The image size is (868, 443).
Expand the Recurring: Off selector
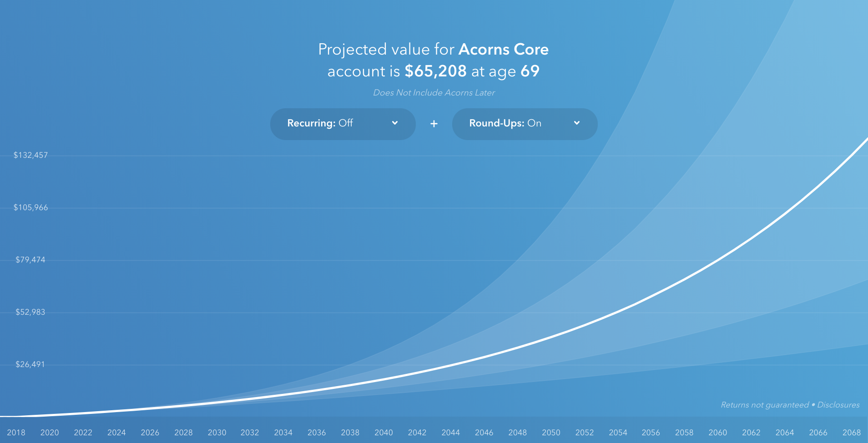[x=343, y=123]
